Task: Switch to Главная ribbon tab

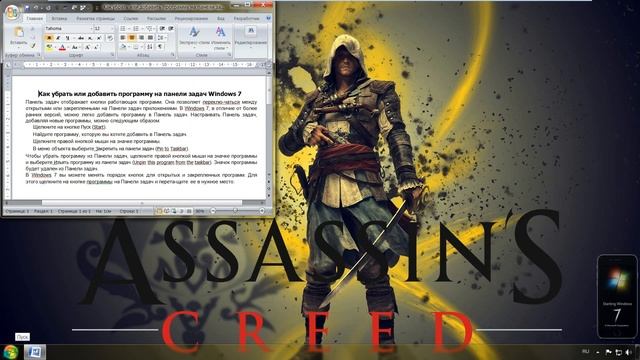Action: pyautogui.click(x=35, y=18)
